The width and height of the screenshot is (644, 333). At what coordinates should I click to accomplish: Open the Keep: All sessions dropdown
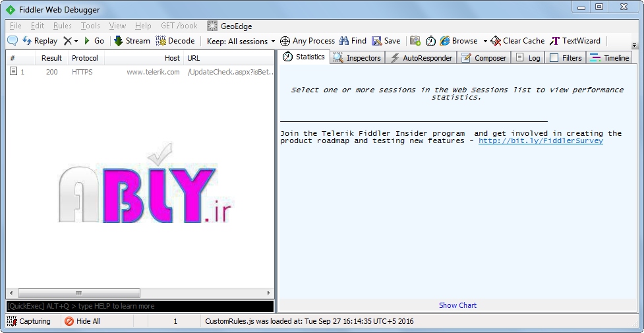(x=241, y=41)
